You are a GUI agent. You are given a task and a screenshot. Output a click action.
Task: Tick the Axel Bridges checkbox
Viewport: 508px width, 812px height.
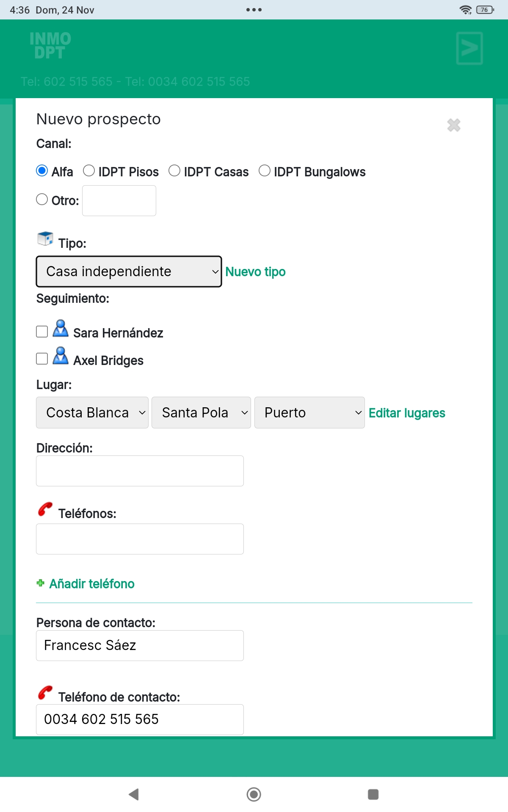click(42, 359)
